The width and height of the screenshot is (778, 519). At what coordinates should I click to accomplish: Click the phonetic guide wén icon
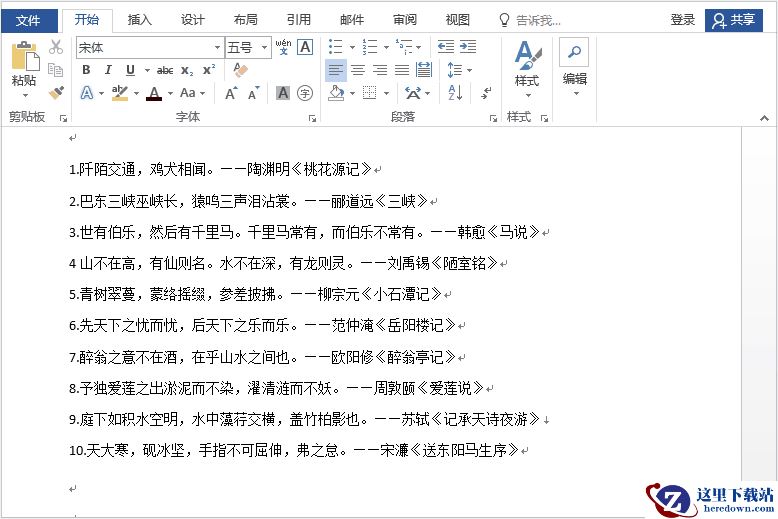[x=283, y=47]
